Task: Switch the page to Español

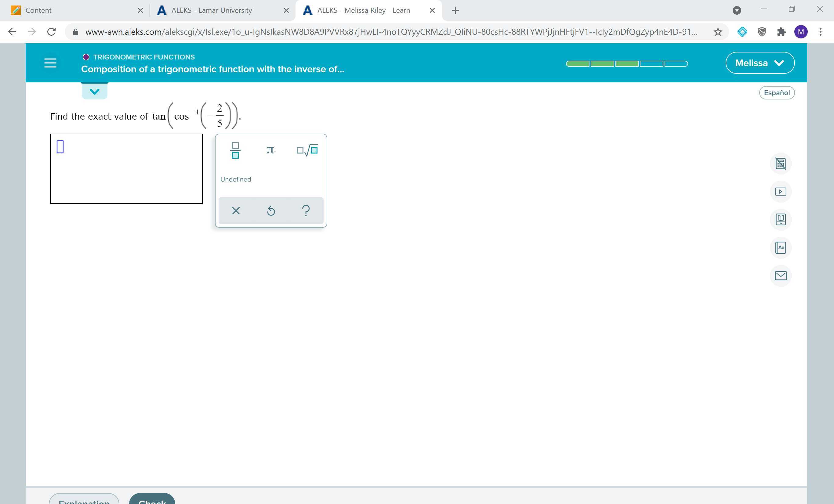Action: point(777,92)
